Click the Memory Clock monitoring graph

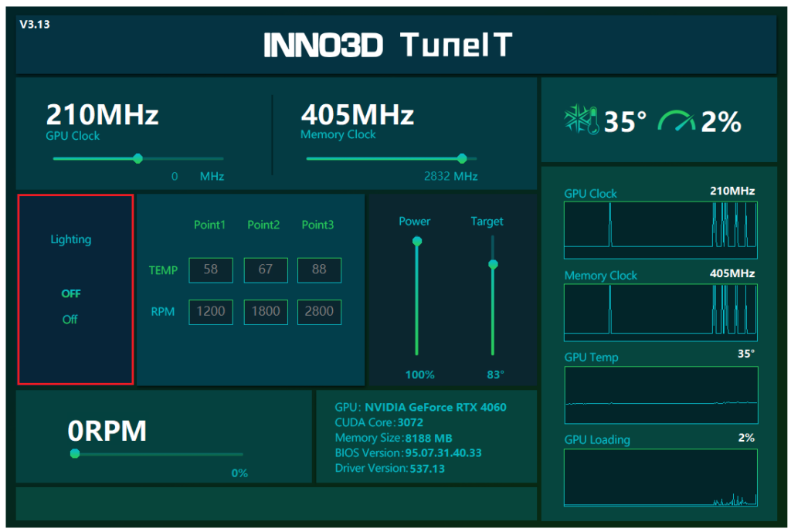[660, 313]
